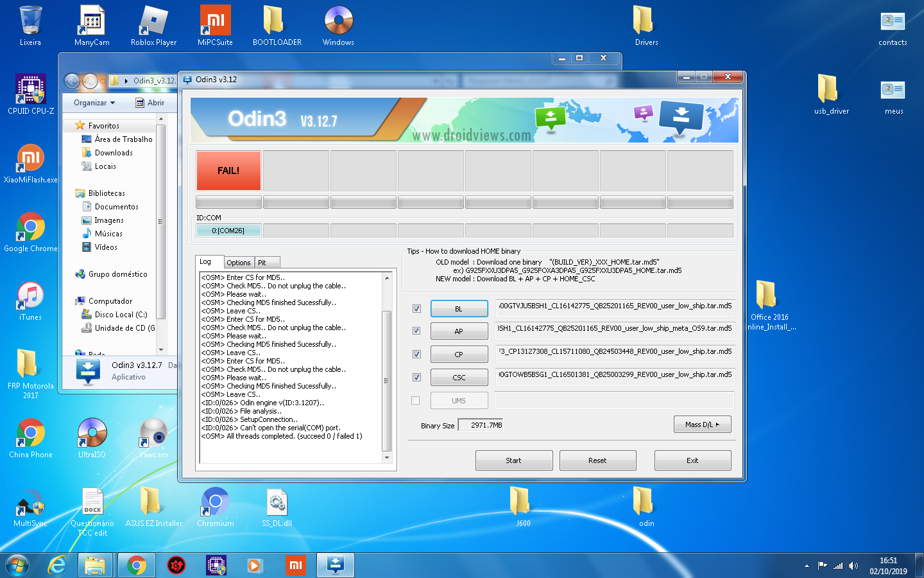Open MiPCSuite desktop icon

tap(215, 26)
